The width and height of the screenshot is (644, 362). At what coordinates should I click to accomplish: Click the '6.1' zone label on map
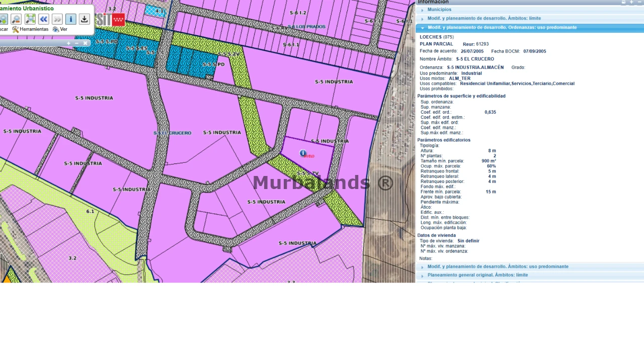tap(90, 212)
